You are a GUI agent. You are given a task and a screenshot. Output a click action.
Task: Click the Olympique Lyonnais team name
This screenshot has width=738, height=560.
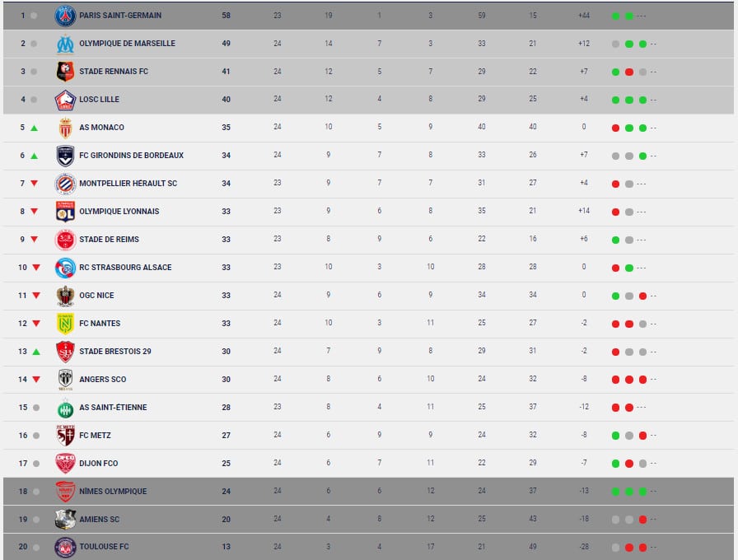click(x=119, y=212)
